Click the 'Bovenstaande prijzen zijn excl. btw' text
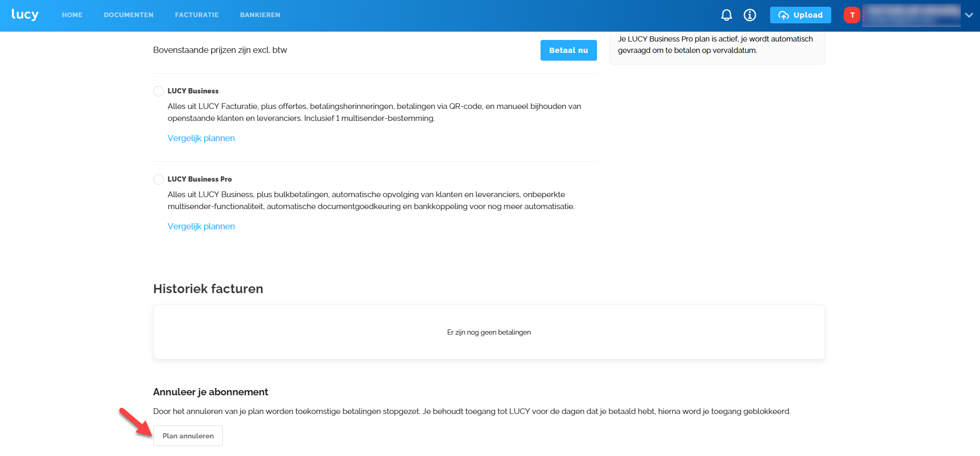 [x=220, y=50]
